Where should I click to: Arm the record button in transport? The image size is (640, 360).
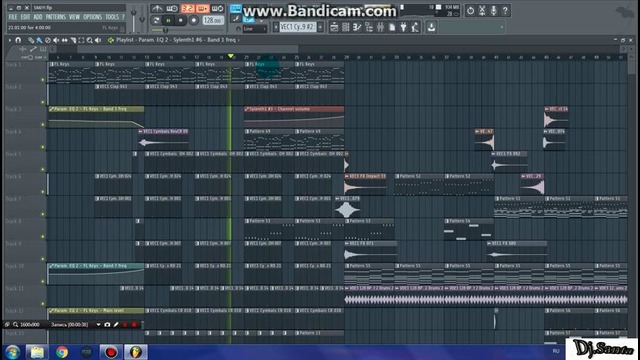pyautogui.click(x=194, y=20)
